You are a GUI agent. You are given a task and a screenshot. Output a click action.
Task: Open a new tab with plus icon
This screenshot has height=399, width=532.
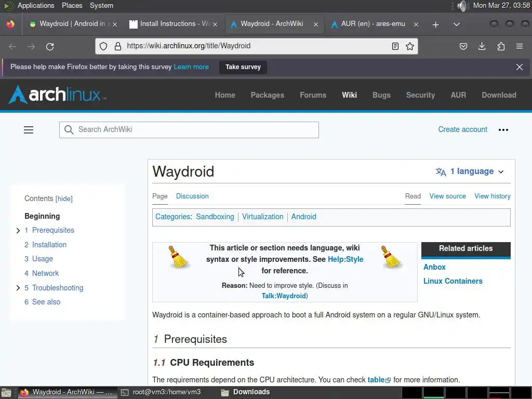436,24
